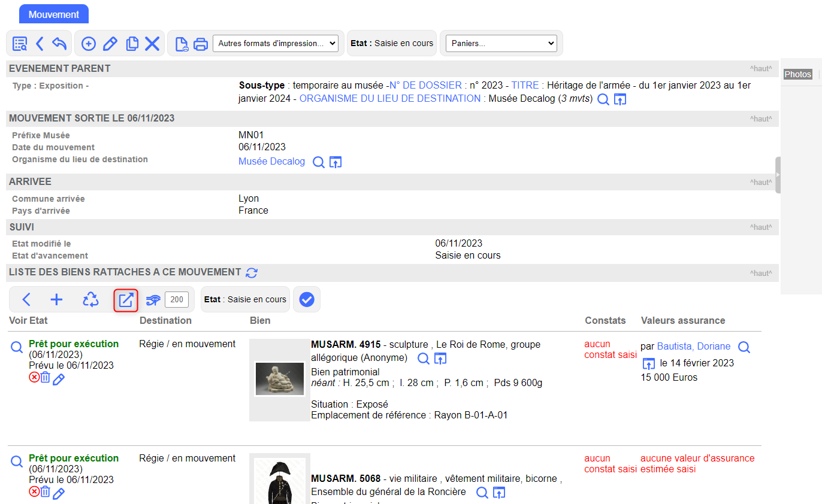Click the printer icon

click(201, 44)
